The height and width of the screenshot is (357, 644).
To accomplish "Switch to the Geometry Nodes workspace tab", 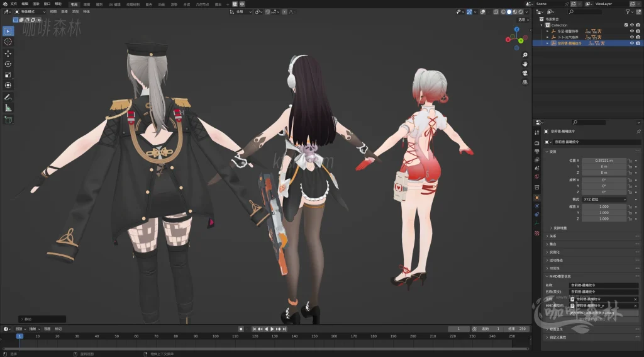I will click(x=202, y=4).
